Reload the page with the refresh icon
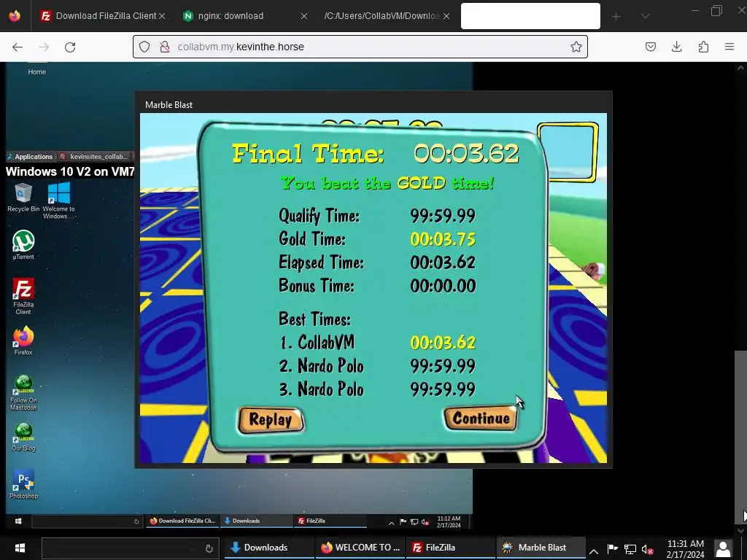Viewport: 747px width, 560px height. coord(70,47)
